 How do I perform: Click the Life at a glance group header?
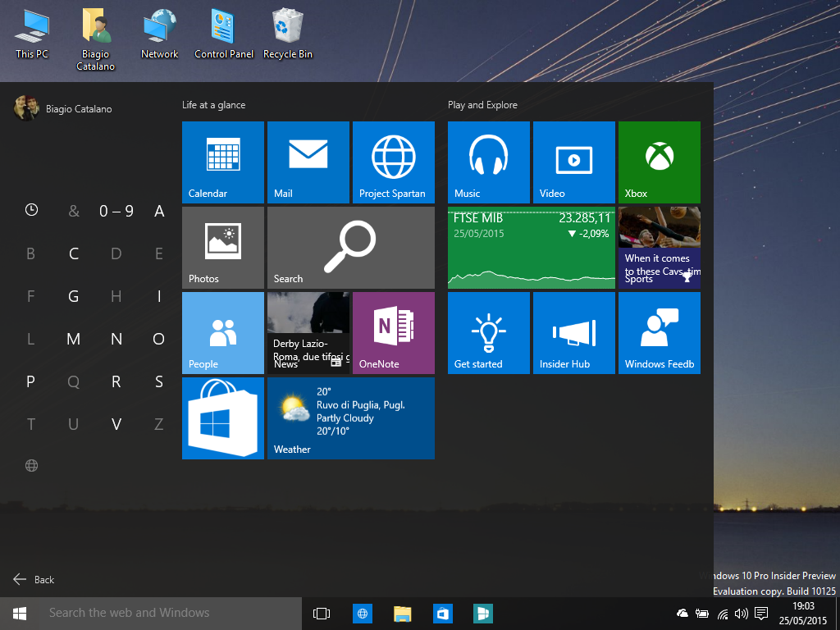click(214, 105)
